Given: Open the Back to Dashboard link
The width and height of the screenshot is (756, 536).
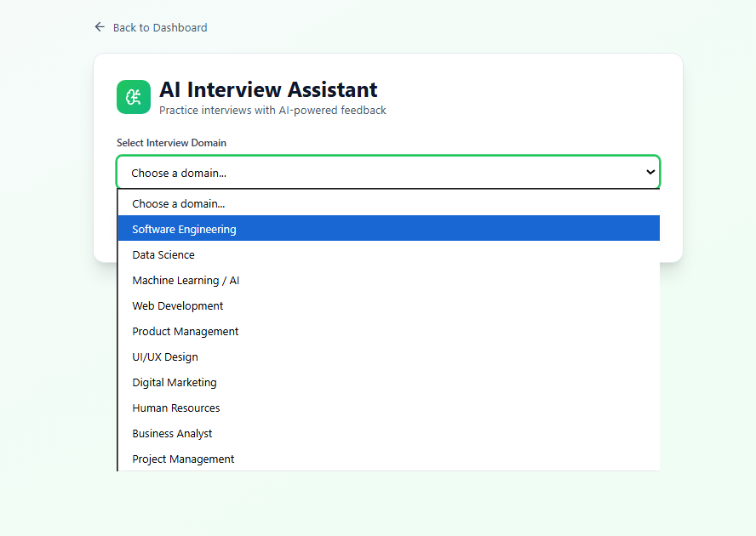Looking at the screenshot, I should point(159,27).
